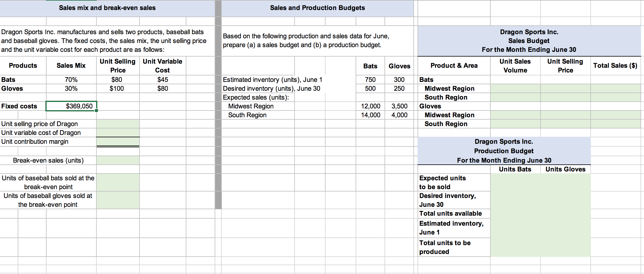Select Units Gloves cell for Total units available
Screen dimensions: 644x274
(x=566, y=213)
